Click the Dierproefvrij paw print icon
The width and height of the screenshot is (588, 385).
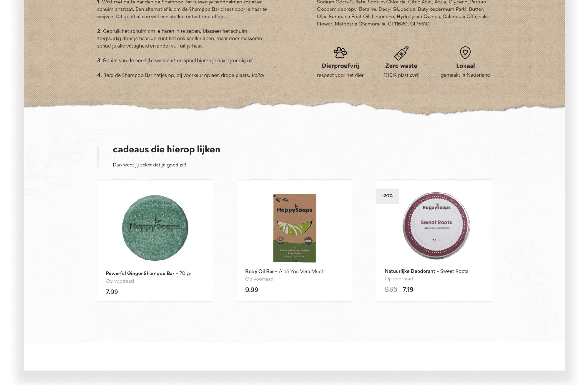(x=340, y=53)
